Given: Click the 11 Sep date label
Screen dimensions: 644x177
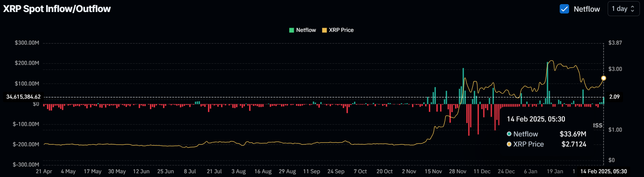Looking at the screenshot, I should [x=312, y=171].
